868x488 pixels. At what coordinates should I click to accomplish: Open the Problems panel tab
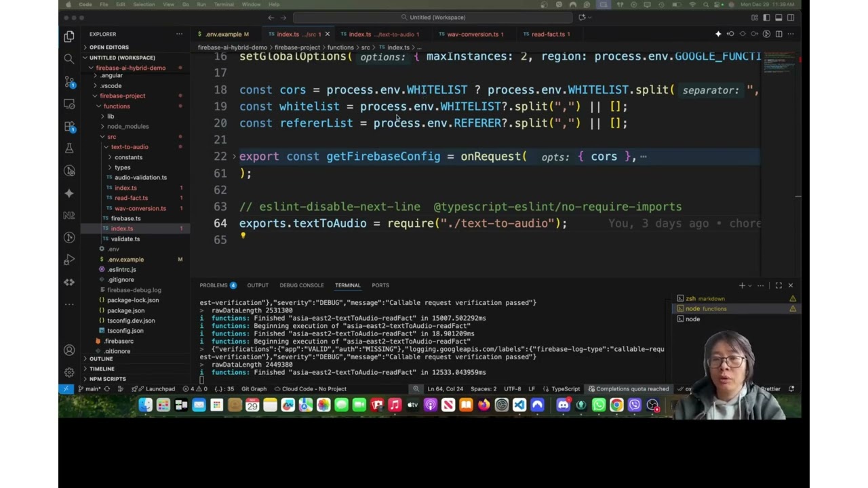pos(218,285)
